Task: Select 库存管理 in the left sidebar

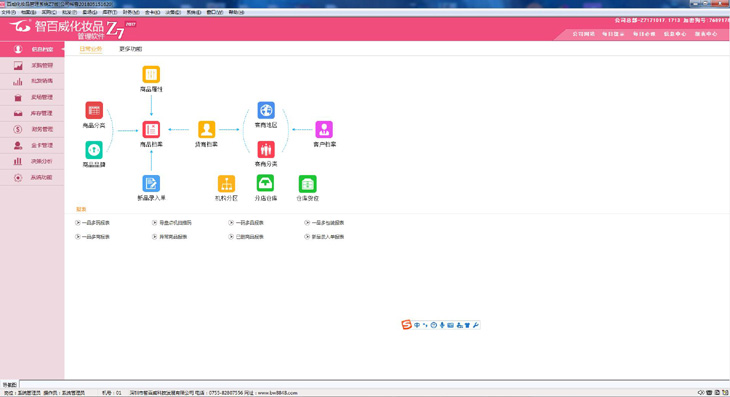Action: point(32,113)
